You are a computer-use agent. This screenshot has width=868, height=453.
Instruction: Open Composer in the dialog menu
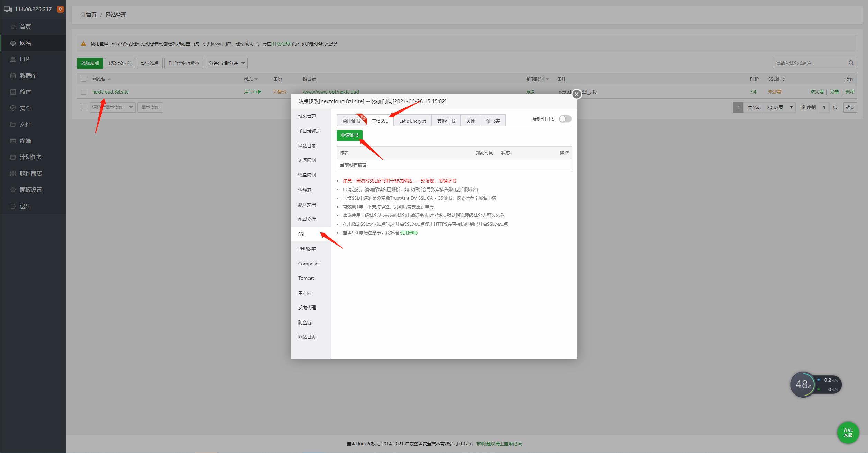311,264
